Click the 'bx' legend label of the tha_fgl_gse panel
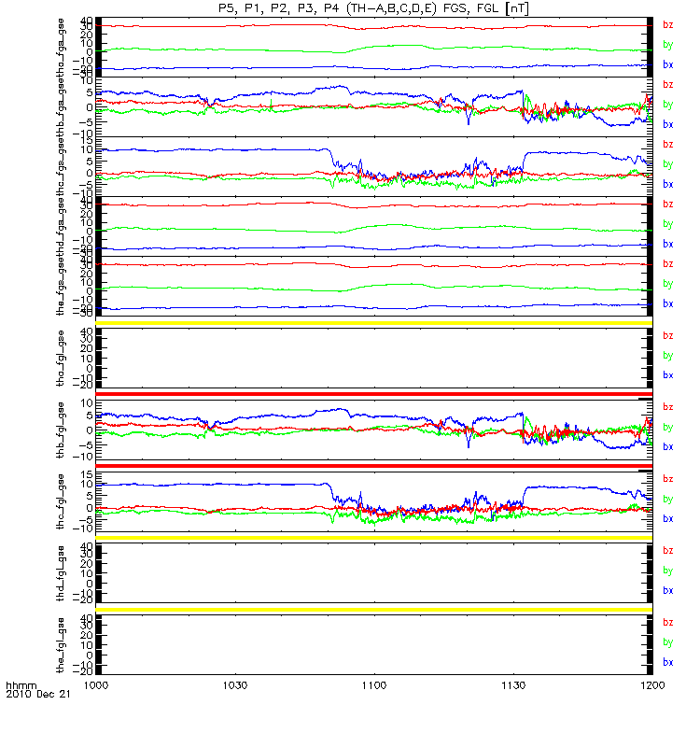The image size is (700, 747). pyautogui.click(x=667, y=375)
